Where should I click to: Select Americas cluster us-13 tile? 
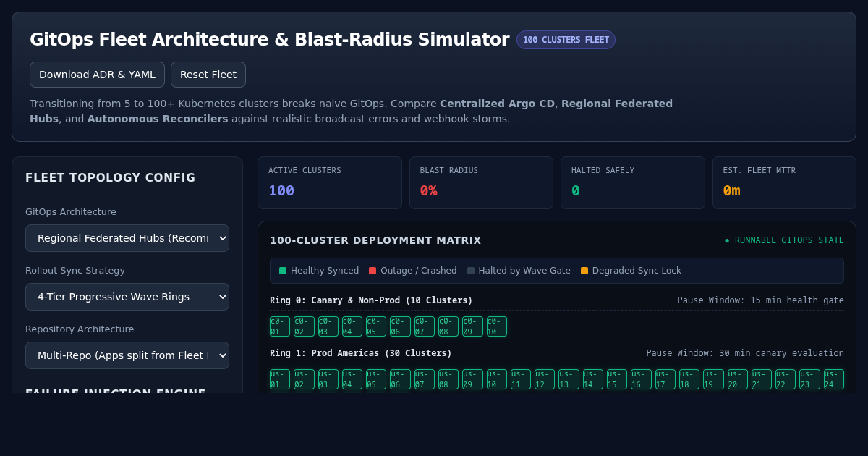pyautogui.click(x=569, y=379)
